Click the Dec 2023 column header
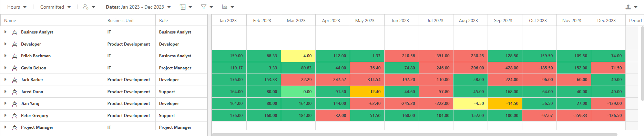644x136 pixels. (608, 20)
